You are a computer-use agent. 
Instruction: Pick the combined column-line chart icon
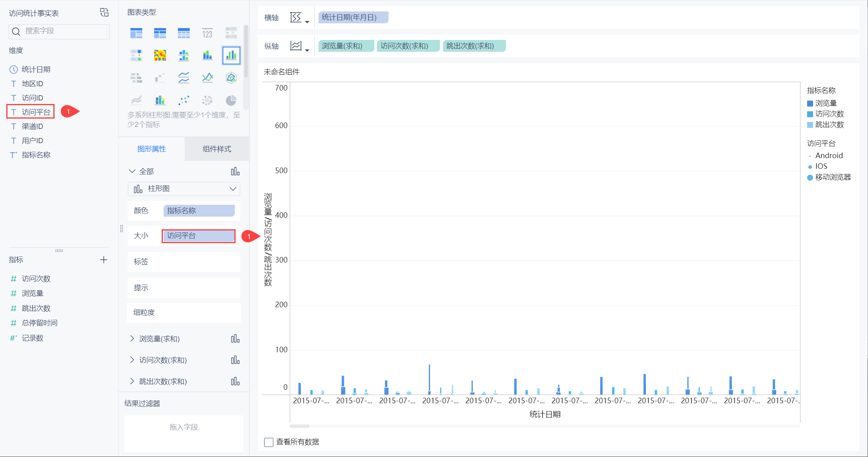click(160, 100)
